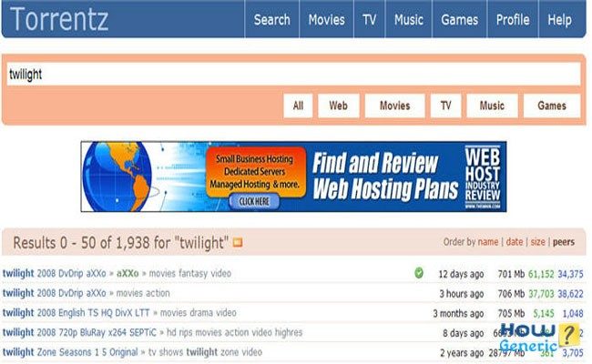Image resolution: width=592 pixels, height=364 pixels.
Task: Go to Profile in the header
Action: tap(513, 20)
